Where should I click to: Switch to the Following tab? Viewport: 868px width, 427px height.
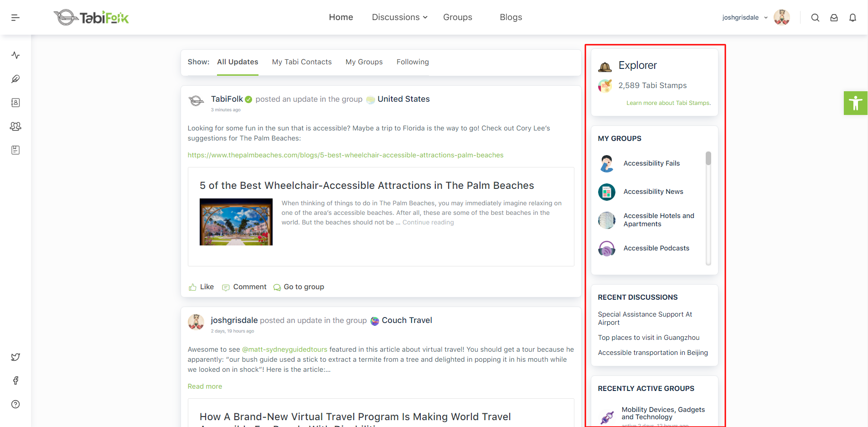pyautogui.click(x=413, y=62)
